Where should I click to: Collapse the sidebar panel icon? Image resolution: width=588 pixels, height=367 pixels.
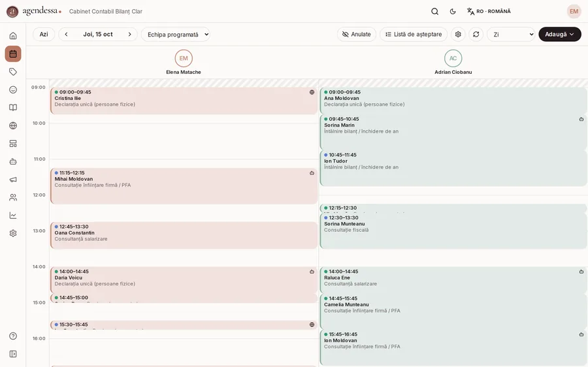coord(13,354)
